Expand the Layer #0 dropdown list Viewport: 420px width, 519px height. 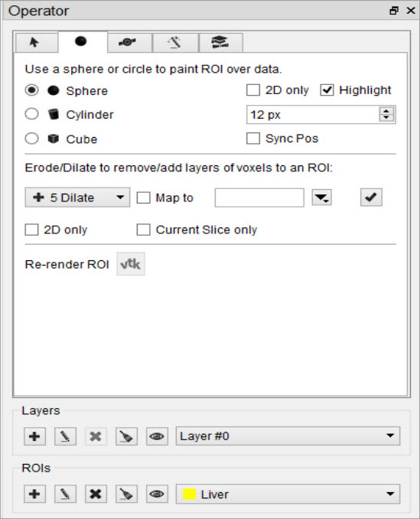[288, 436]
